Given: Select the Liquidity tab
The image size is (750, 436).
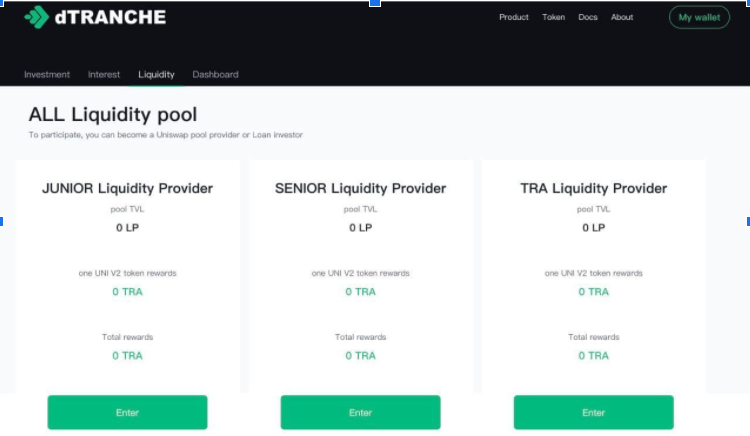Looking at the screenshot, I should coord(156,75).
